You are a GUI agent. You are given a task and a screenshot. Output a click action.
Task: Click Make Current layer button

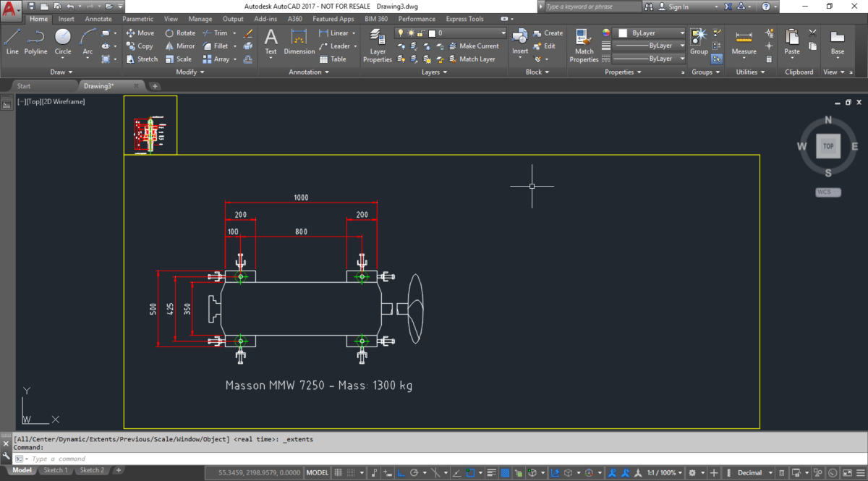[472, 46]
